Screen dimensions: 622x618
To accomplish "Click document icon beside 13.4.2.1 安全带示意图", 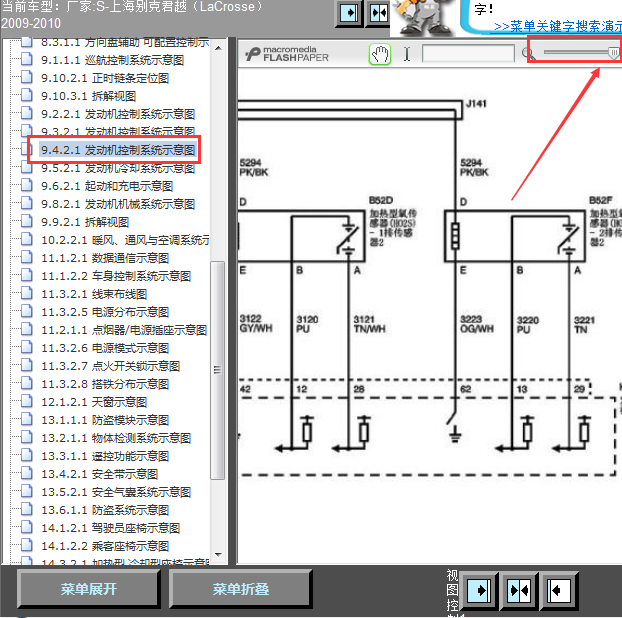I will click(x=27, y=473).
